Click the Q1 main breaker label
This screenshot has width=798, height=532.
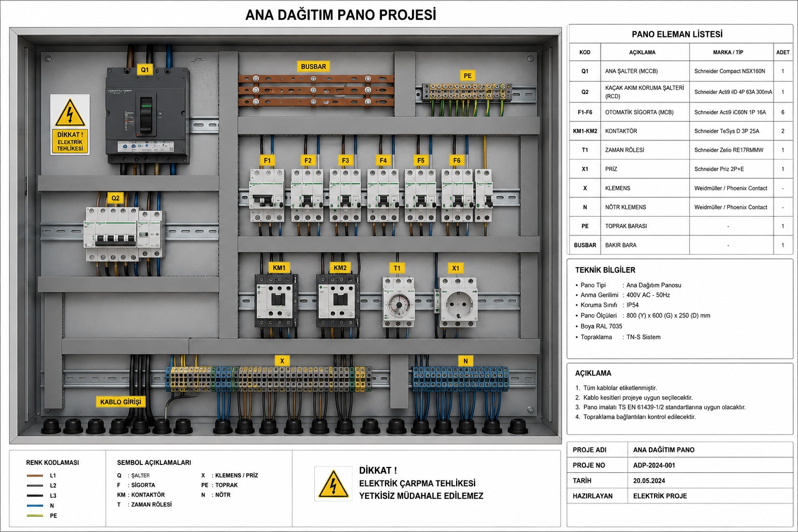tap(145, 70)
